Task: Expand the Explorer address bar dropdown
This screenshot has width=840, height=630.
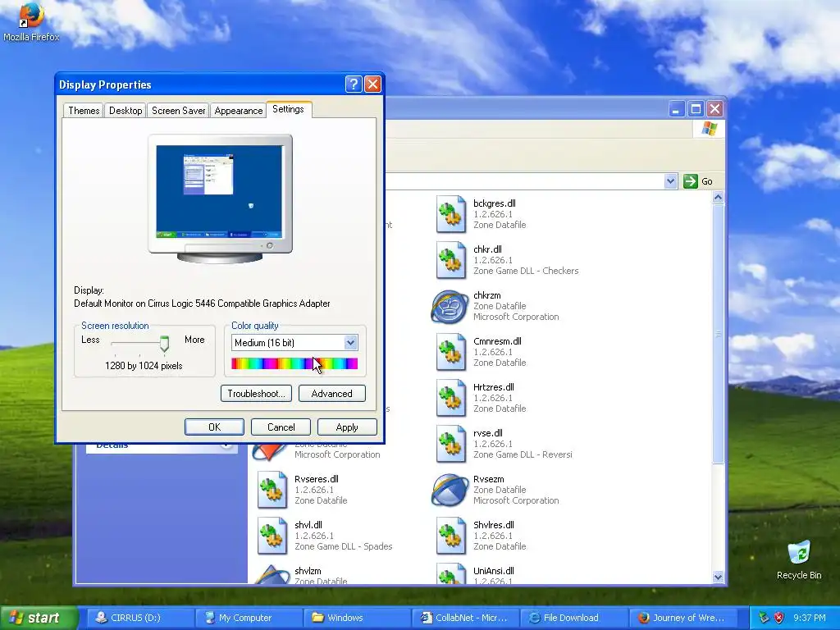Action: 670,181
